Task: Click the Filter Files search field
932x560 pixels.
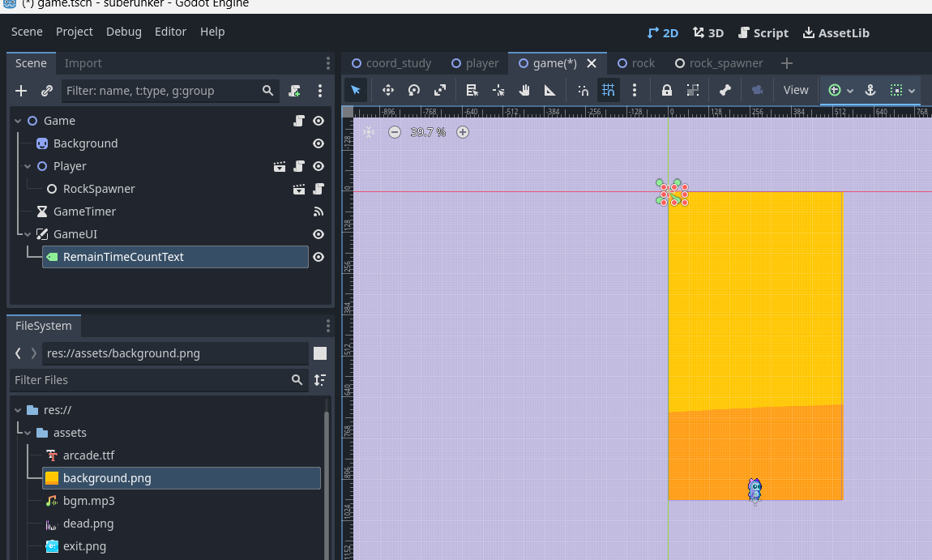Action: tap(159, 380)
